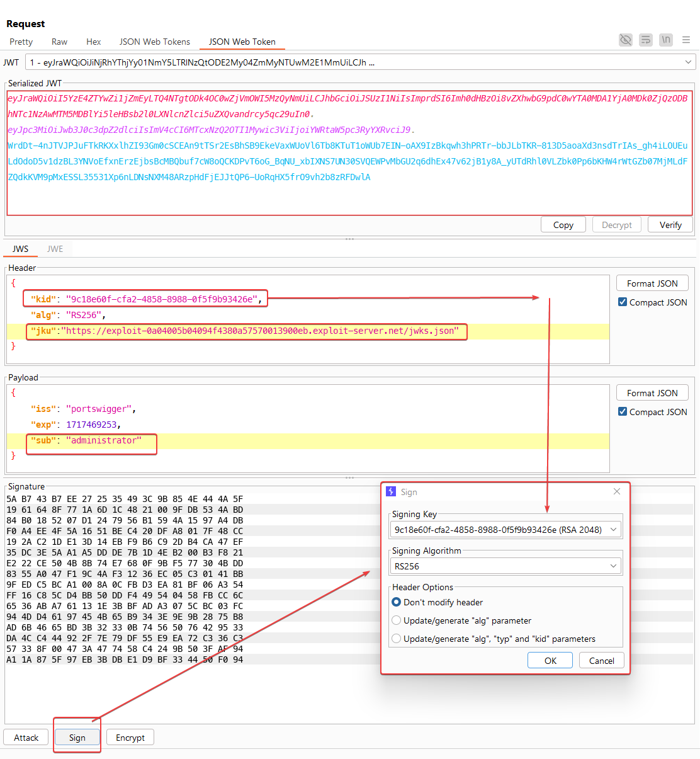Toggle the \n non-printable characters icon
This screenshot has width=700, height=759.
click(665, 40)
